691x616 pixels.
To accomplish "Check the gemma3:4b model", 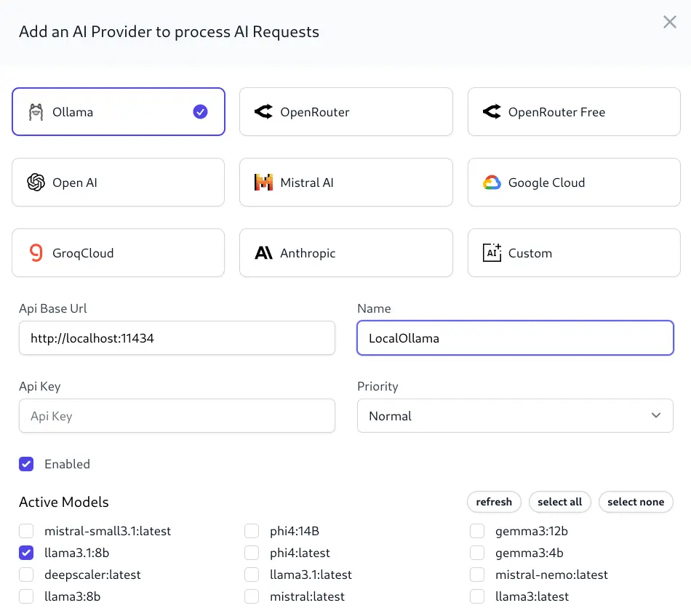I will 477,553.
